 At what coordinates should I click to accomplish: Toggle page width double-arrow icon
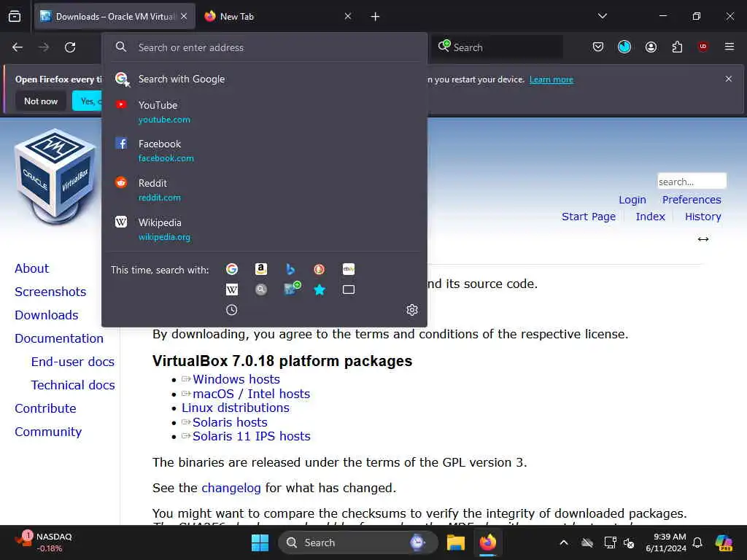pos(703,239)
